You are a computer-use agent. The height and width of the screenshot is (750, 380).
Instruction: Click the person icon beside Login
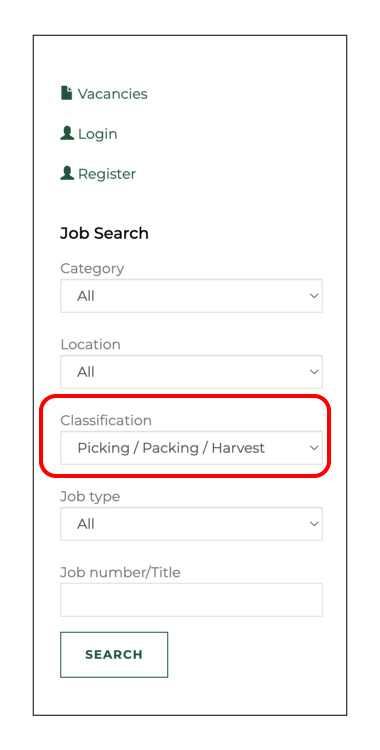point(67,133)
